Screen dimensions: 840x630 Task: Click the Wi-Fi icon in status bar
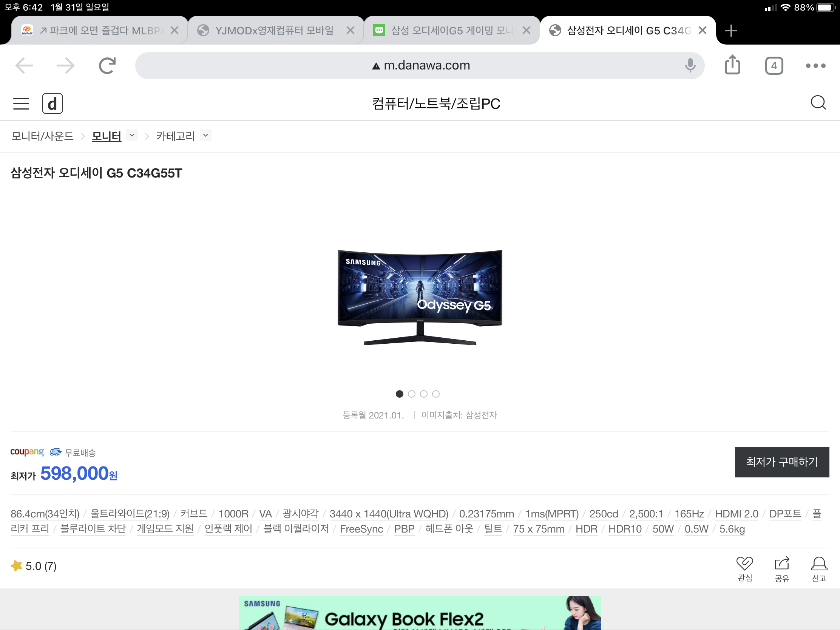tap(785, 8)
